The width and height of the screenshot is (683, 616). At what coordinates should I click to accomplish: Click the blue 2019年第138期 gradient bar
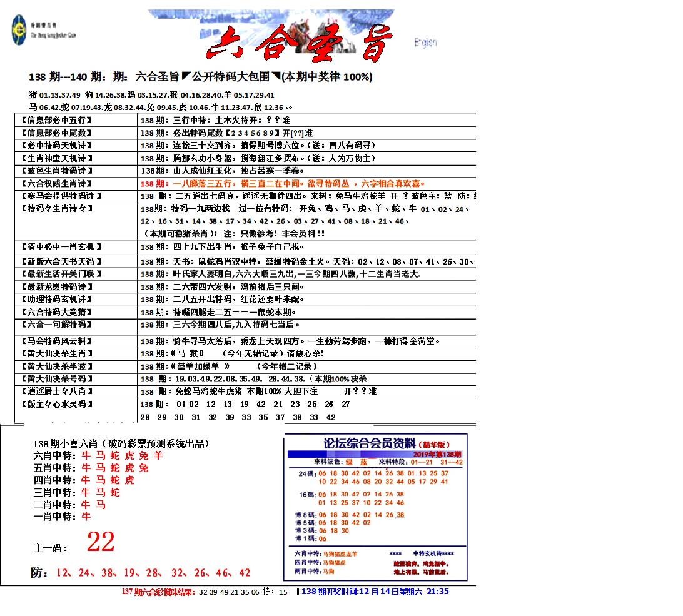[374, 454]
